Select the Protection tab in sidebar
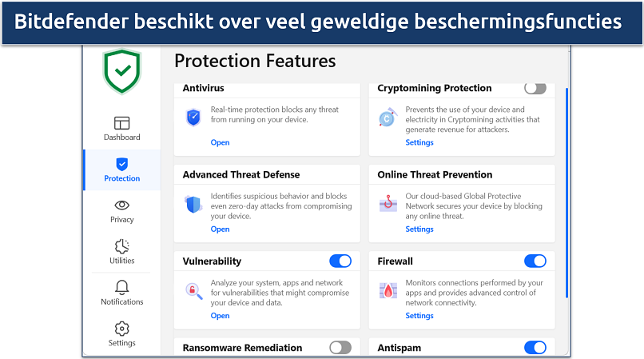The image size is (644, 359). [121, 170]
